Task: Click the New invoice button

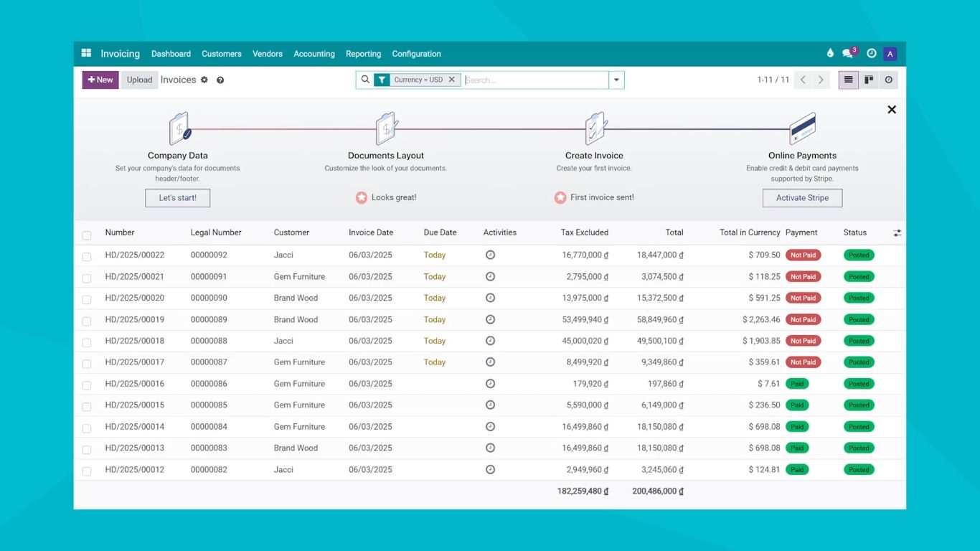Action: point(100,80)
